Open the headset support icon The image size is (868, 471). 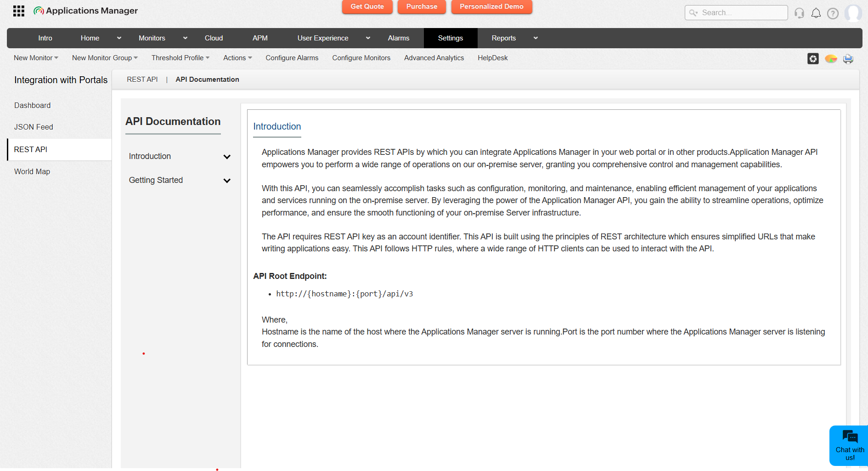pyautogui.click(x=799, y=13)
